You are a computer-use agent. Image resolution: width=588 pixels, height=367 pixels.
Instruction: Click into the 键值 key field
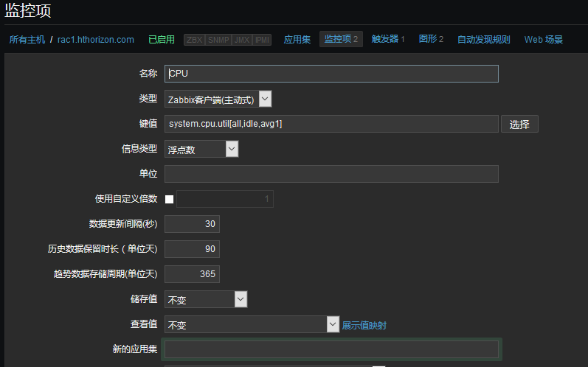pos(331,124)
